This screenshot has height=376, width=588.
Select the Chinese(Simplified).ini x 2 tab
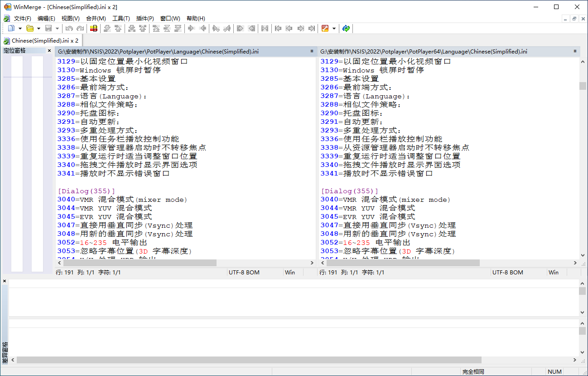coord(42,41)
